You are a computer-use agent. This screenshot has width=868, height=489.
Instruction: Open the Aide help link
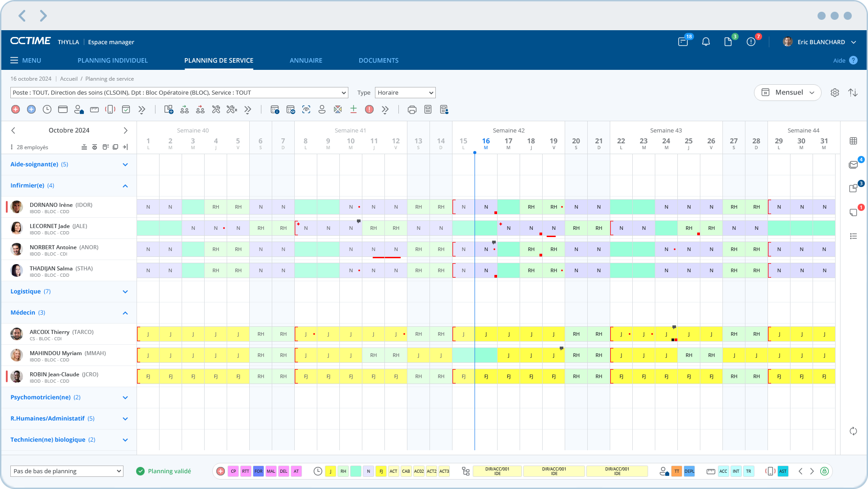click(x=839, y=60)
